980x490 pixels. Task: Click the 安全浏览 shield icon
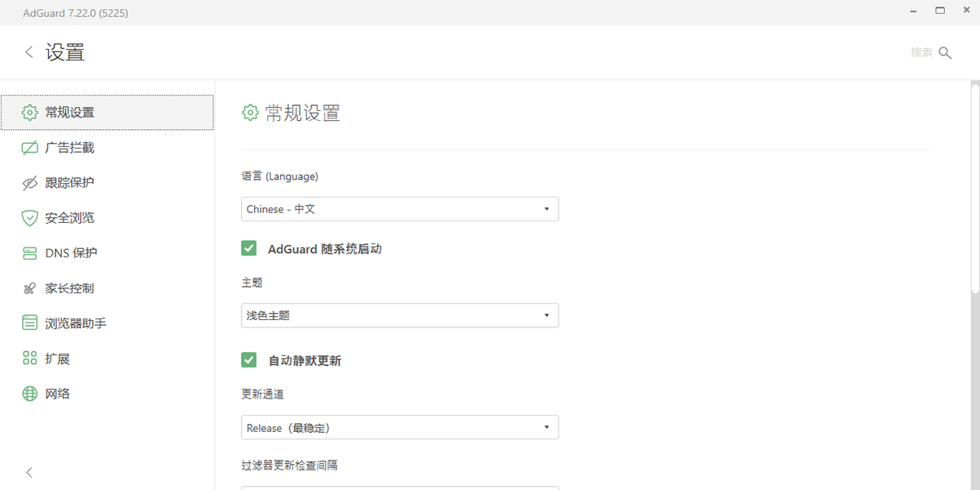(30, 218)
